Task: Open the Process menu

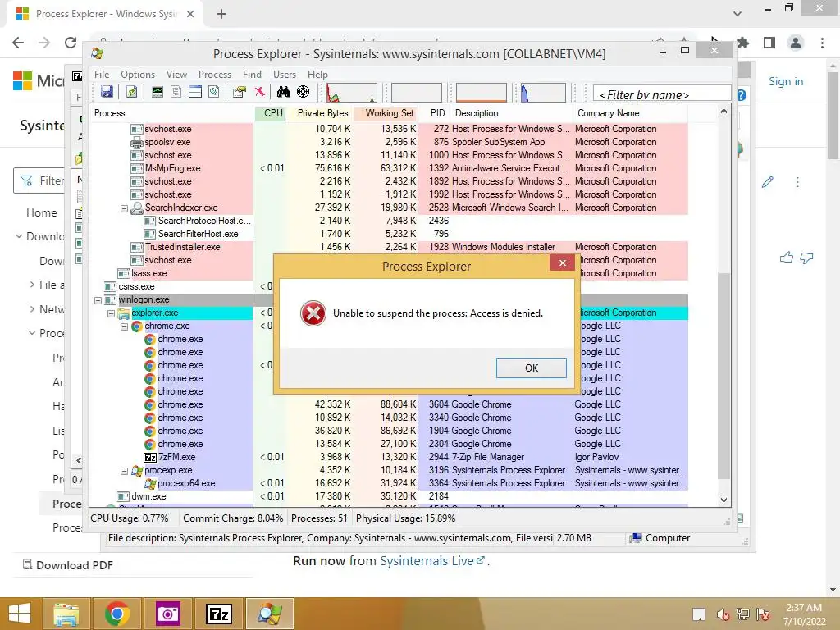Action: coord(215,75)
